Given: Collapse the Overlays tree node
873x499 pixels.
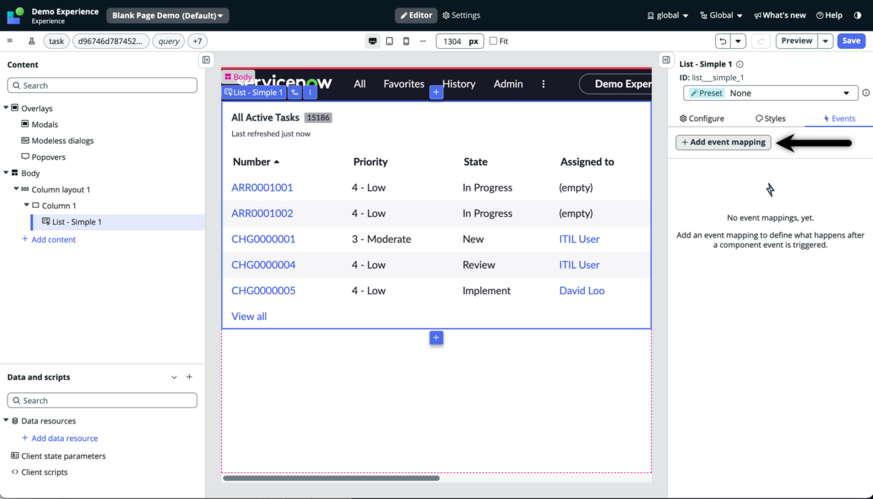Looking at the screenshot, I should click(6, 107).
